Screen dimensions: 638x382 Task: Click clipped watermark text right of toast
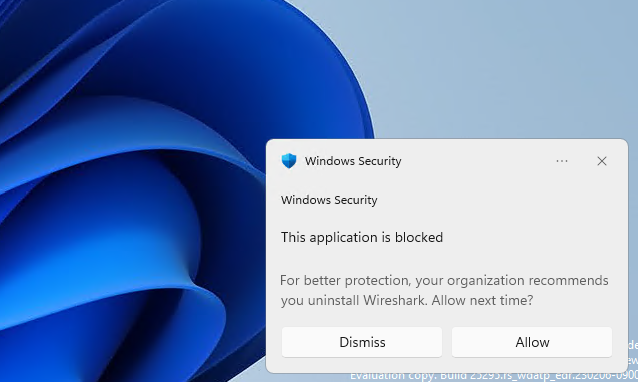coord(633,353)
